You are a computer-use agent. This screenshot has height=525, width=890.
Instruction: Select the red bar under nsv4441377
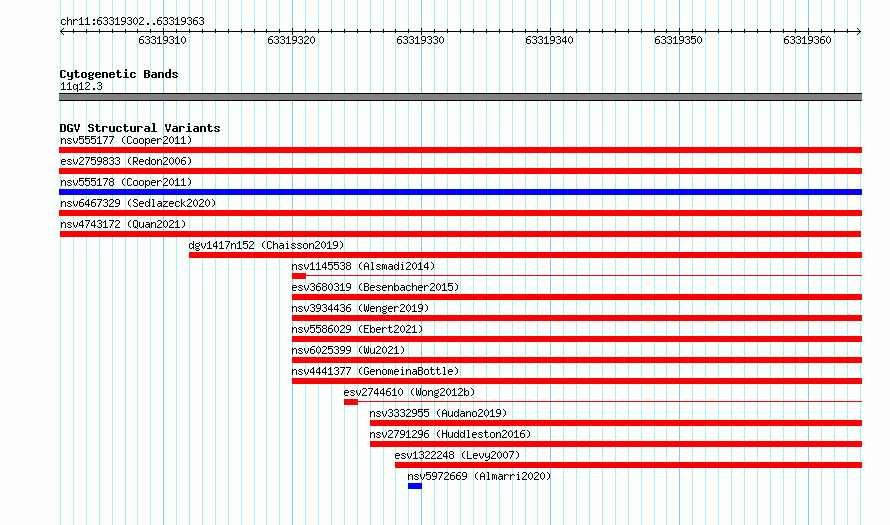pos(577,381)
